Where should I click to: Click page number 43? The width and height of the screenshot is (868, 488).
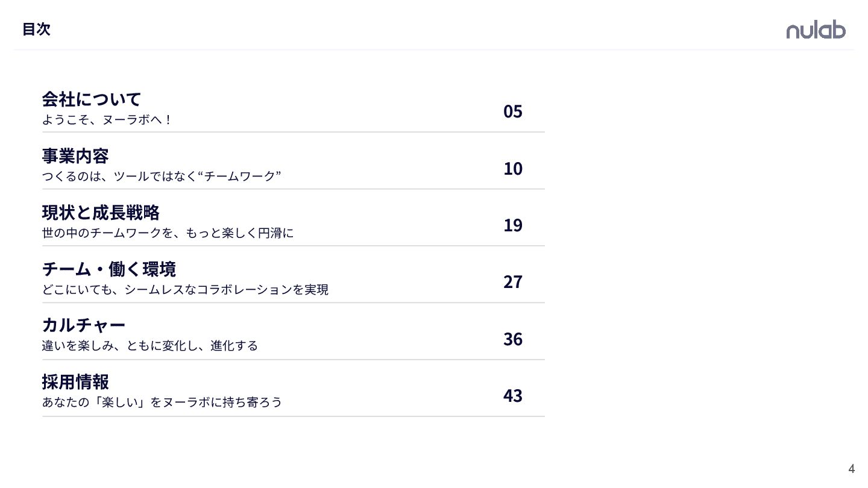pos(512,396)
